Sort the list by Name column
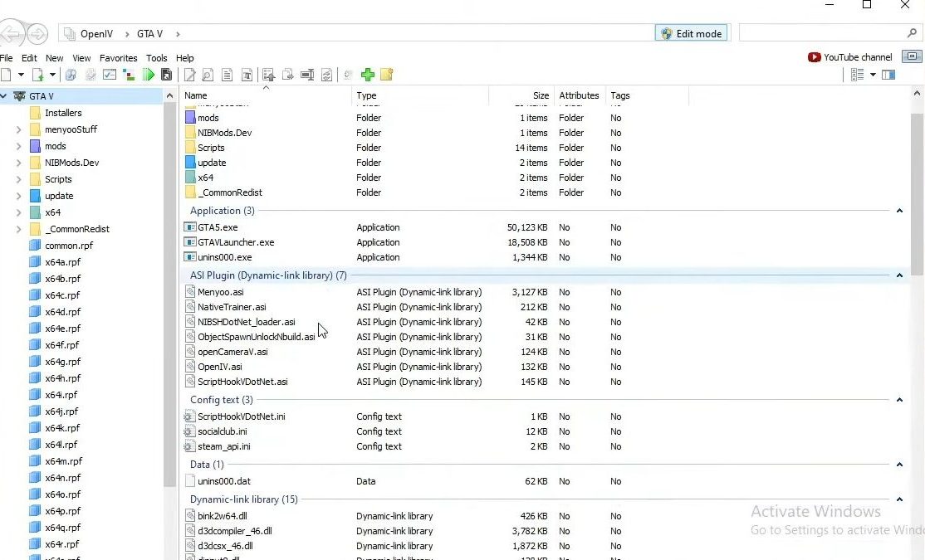Image resolution: width=925 pixels, height=560 pixels. (266, 95)
